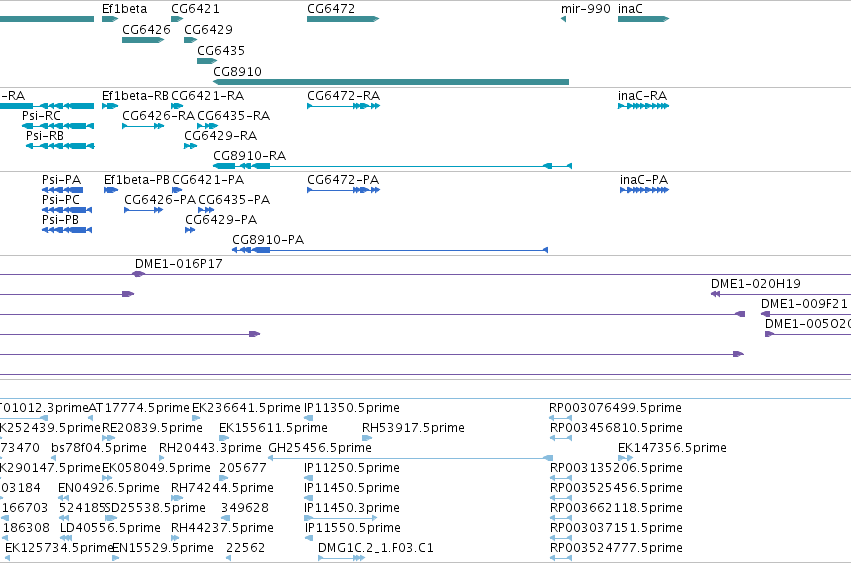The width and height of the screenshot is (851, 563).
Task: Click the CG6429 gene label
Action: (208, 29)
